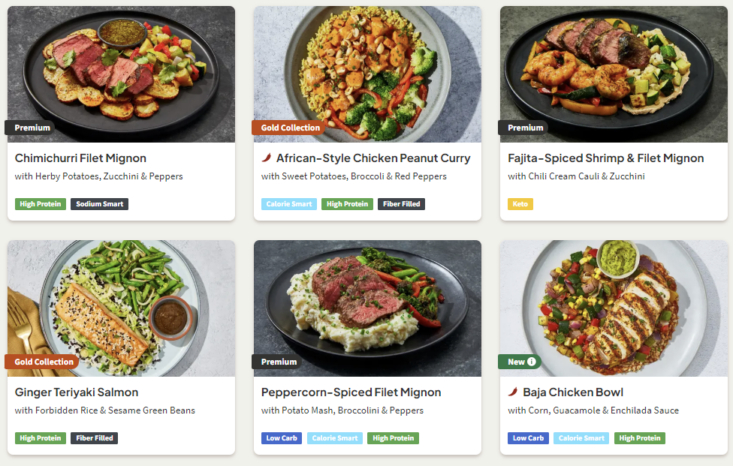Click the High Protein tag under Ginger Teriyaki Salmon
Viewport: 733px width, 466px height.
(41, 438)
